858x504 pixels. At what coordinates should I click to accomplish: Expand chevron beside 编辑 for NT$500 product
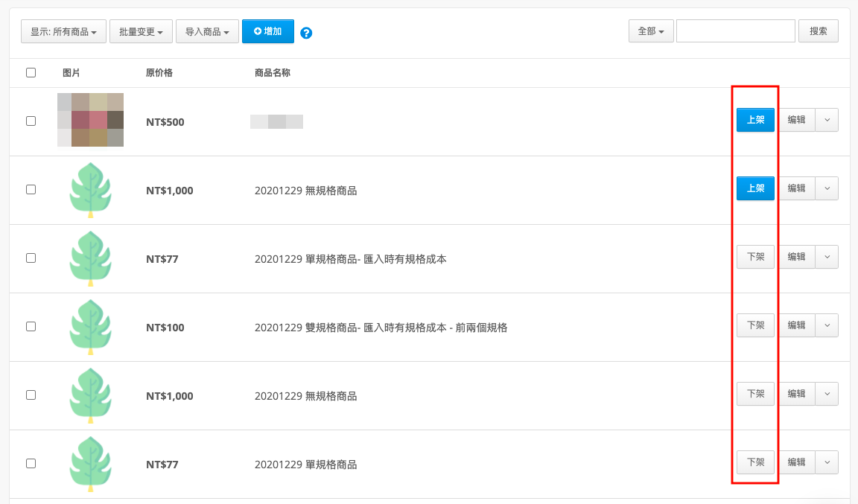tap(827, 120)
